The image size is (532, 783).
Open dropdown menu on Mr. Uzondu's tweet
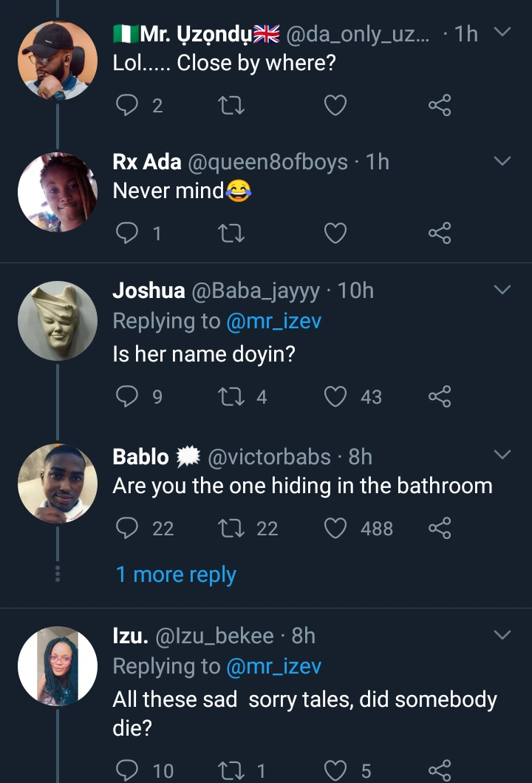(x=502, y=33)
